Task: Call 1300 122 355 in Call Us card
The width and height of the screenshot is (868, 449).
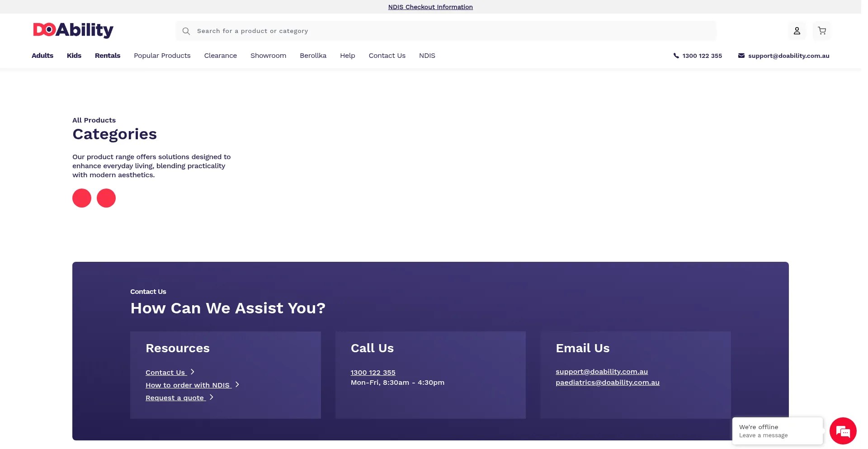Action: [373, 373]
